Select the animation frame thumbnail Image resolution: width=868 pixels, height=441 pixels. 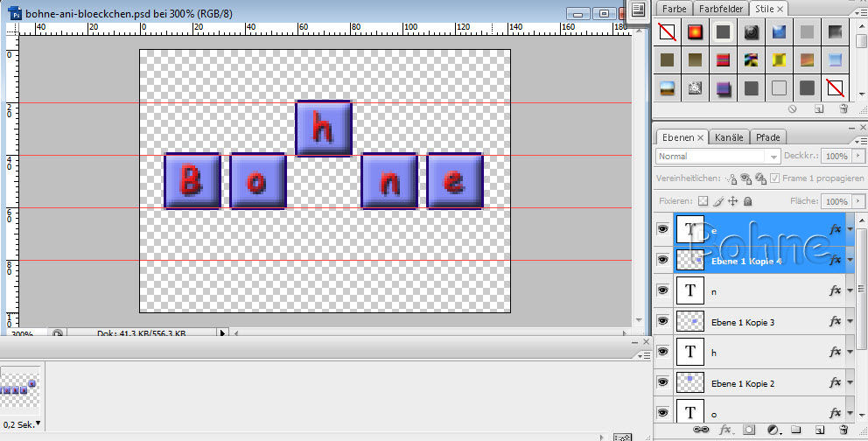click(19, 387)
